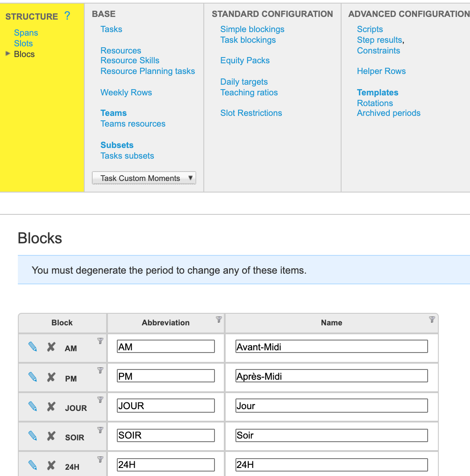
Task: Navigate to Weekly Rows
Action: pos(126,92)
